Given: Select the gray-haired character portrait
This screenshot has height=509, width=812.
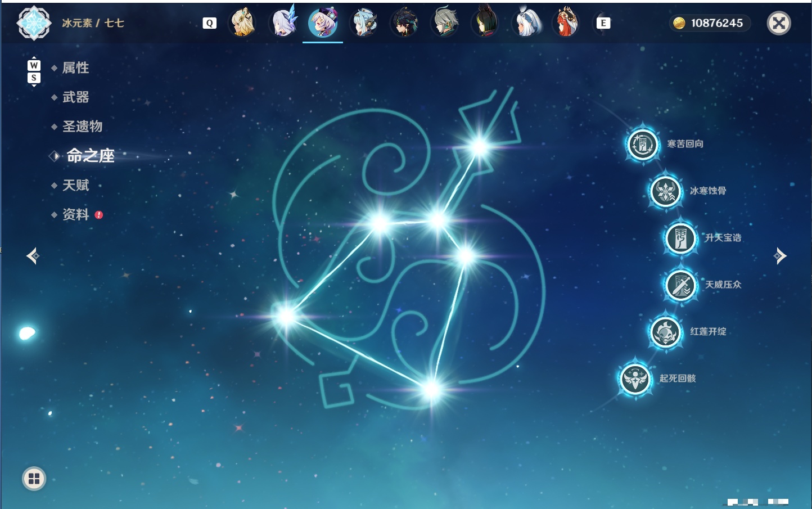Looking at the screenshot, I should [x=445, y=23].
